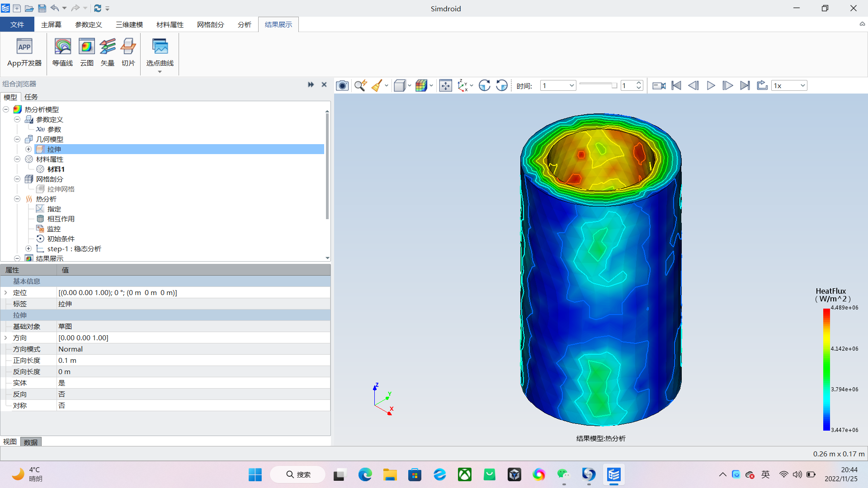Switch to the 网格剖分 ribbon tab
The width and height of the screenshot is (868, 488).
tap(211, 24)
